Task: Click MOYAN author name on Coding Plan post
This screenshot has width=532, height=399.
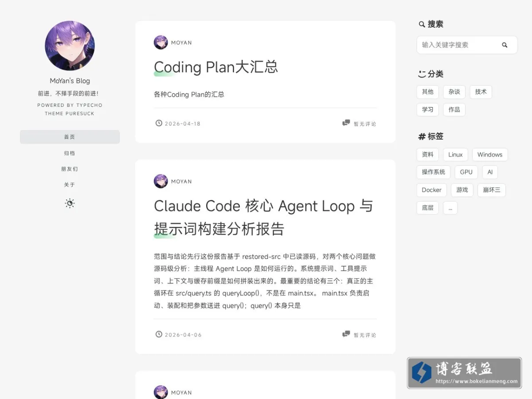Action: click(x=182, y=43)
